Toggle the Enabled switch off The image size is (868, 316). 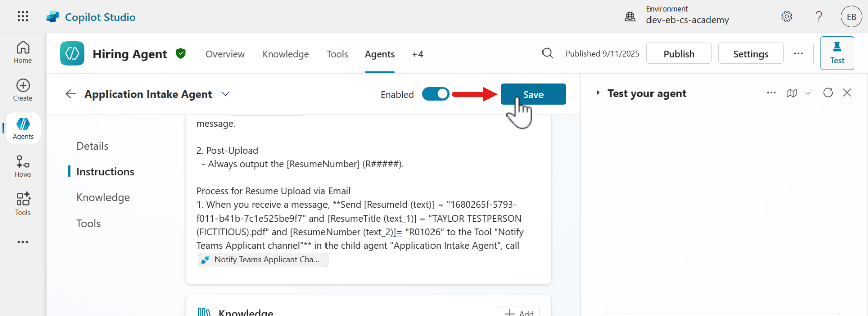(436, 94)
